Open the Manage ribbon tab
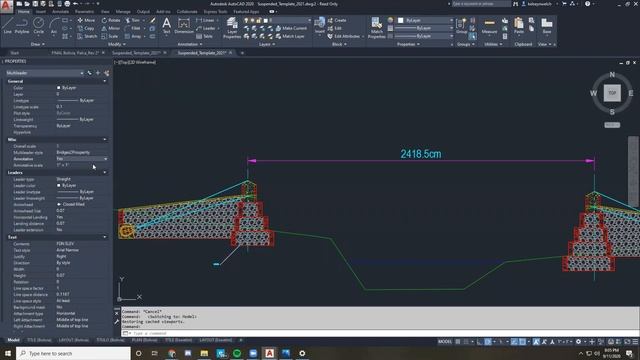Screen dimensions: 640x360 click(x=123, y=11)
